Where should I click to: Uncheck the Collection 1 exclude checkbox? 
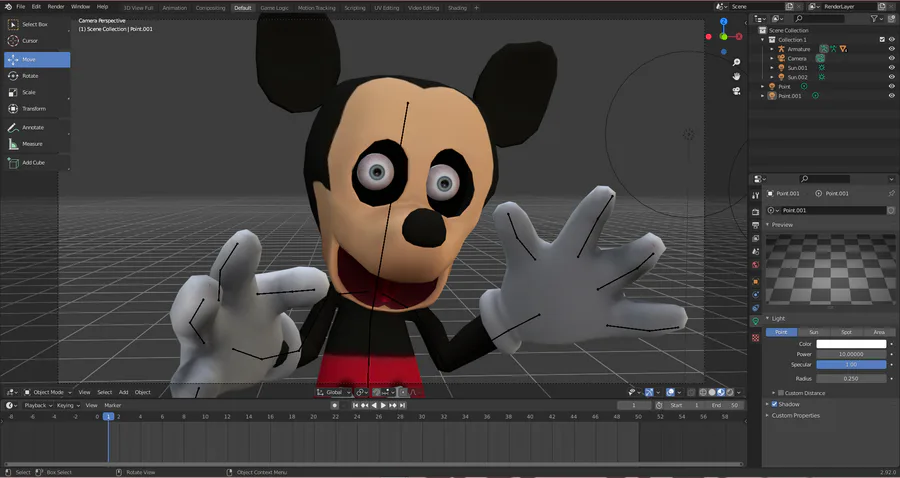tap(882, 40)
